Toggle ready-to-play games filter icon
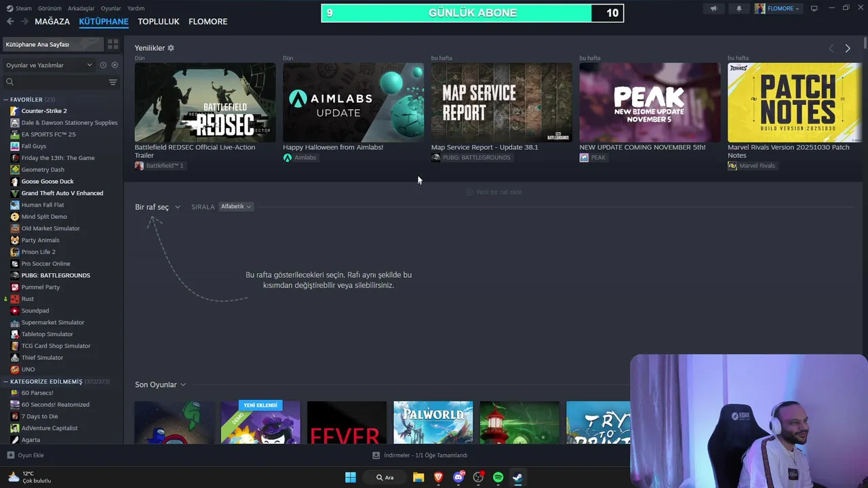The height and width of the screenshot is (488, 868). coord(115,65)
